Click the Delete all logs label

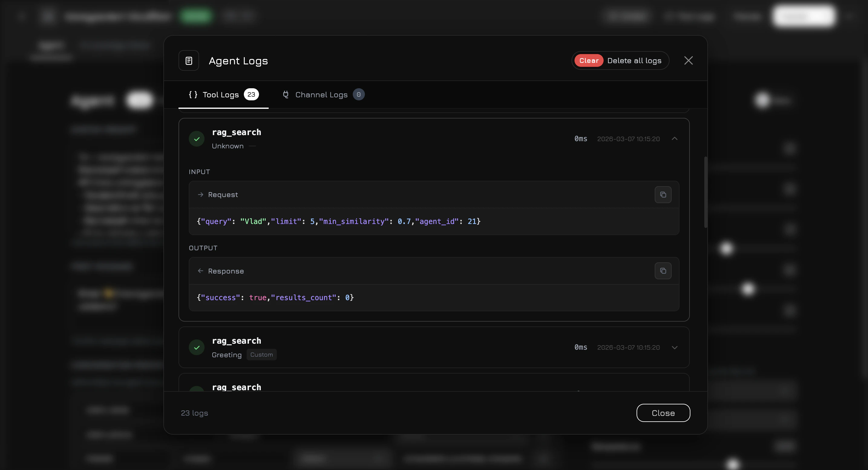coord(634,61)
